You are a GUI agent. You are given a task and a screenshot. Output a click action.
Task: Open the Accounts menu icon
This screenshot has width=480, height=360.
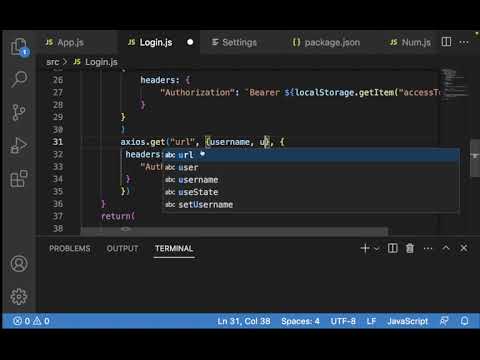[19, 264]
